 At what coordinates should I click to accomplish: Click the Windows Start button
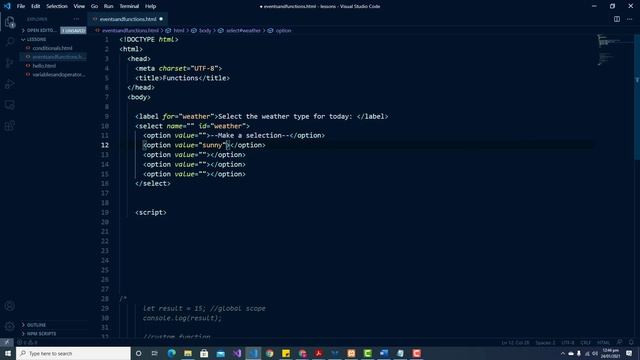tap(8, 353)
